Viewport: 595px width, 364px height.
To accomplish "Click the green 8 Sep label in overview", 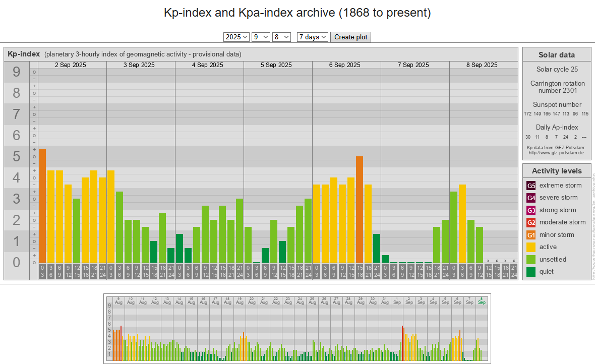I will click(x=482, y=300).
